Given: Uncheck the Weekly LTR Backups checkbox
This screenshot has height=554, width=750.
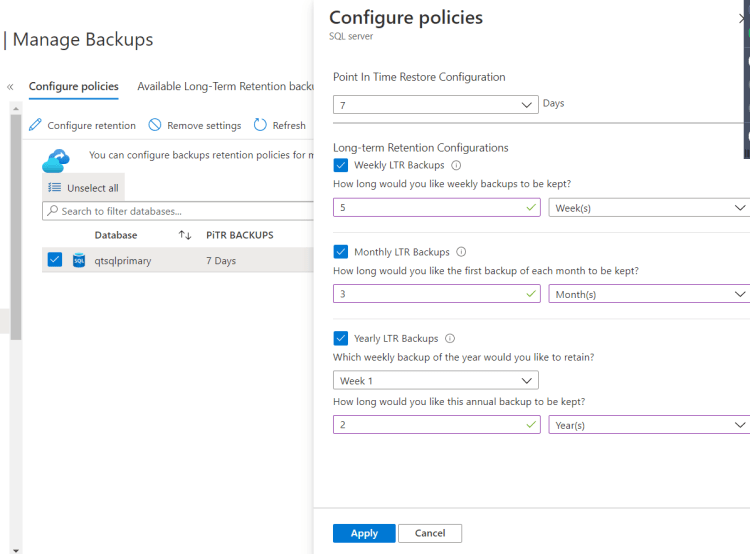Looking at the screenshot, I should point(341,165).
